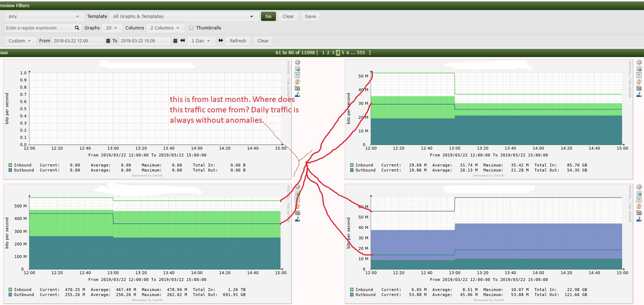This screenshot has width=644, height=305.
Task: Click the From date field 2019-03-22 12:00
Action: pos(78,41)
